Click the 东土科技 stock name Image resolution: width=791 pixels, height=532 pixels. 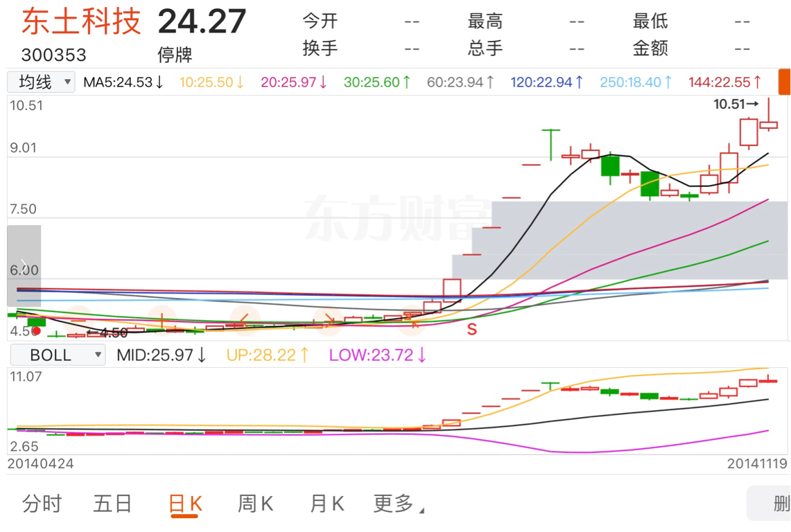pyautogui.click(x=80, y=21)
